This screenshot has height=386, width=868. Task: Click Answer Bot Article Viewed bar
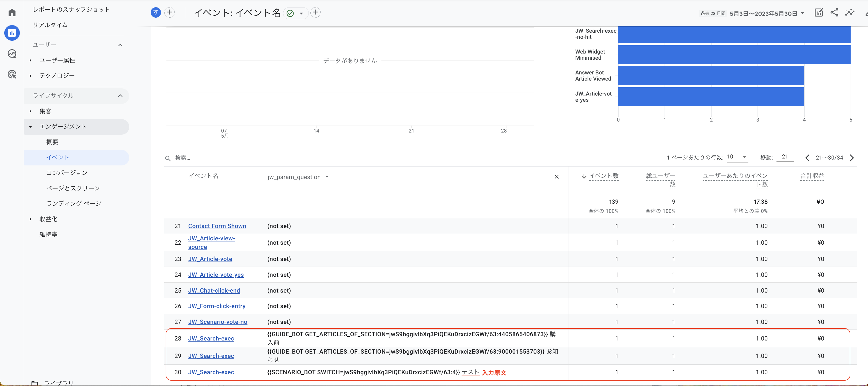711,75
